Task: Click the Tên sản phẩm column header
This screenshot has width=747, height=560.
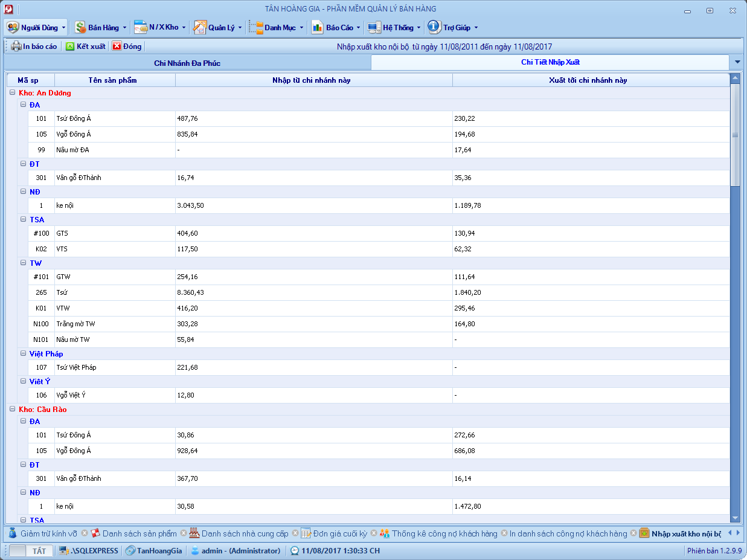Action: [x=113, y=80]
